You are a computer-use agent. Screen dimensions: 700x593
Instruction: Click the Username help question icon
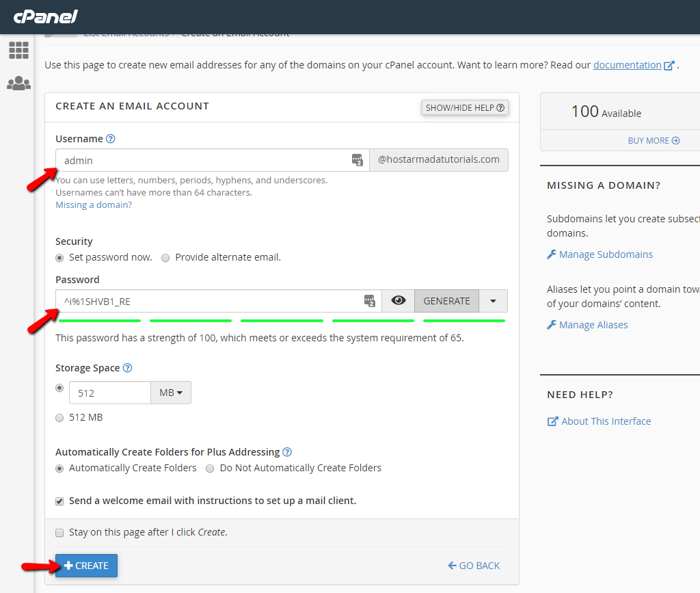point(111,139)
